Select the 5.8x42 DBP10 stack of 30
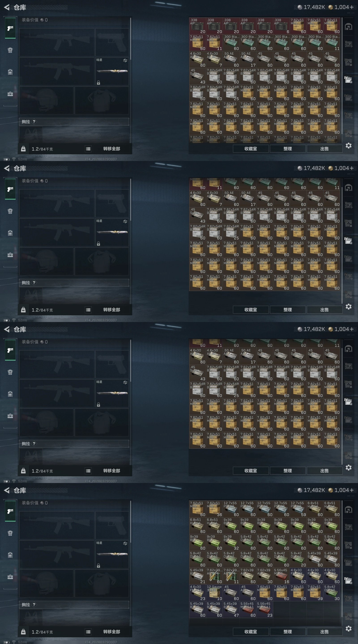358x644 pixels. 332,593
